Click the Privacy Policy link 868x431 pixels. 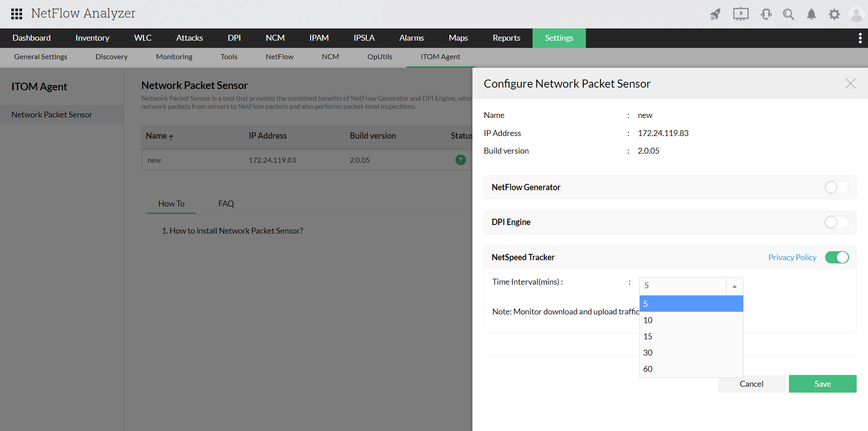[792, 257]
